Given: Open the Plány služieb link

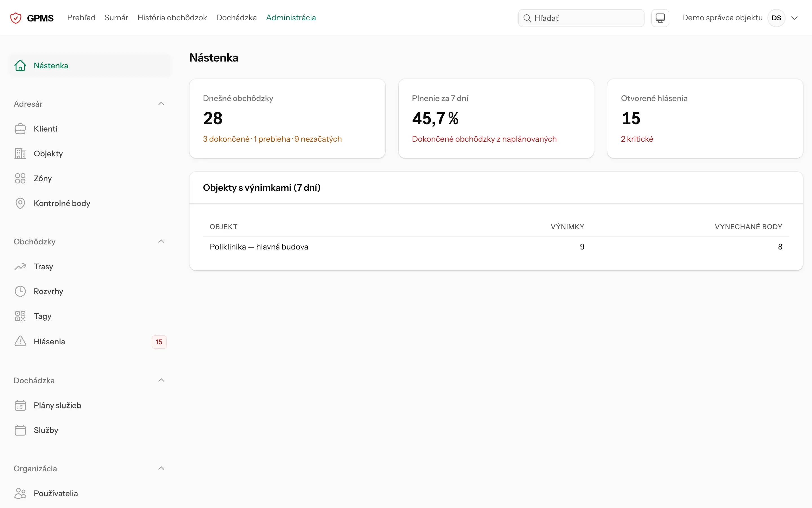Looking at the screenshot, I should click(x=90, y=405).
